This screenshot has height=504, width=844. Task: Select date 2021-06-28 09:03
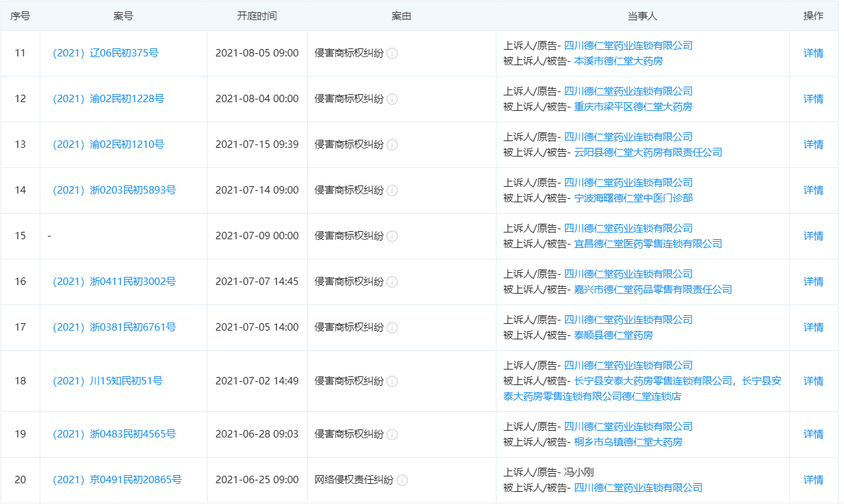[x=257, y=434]
